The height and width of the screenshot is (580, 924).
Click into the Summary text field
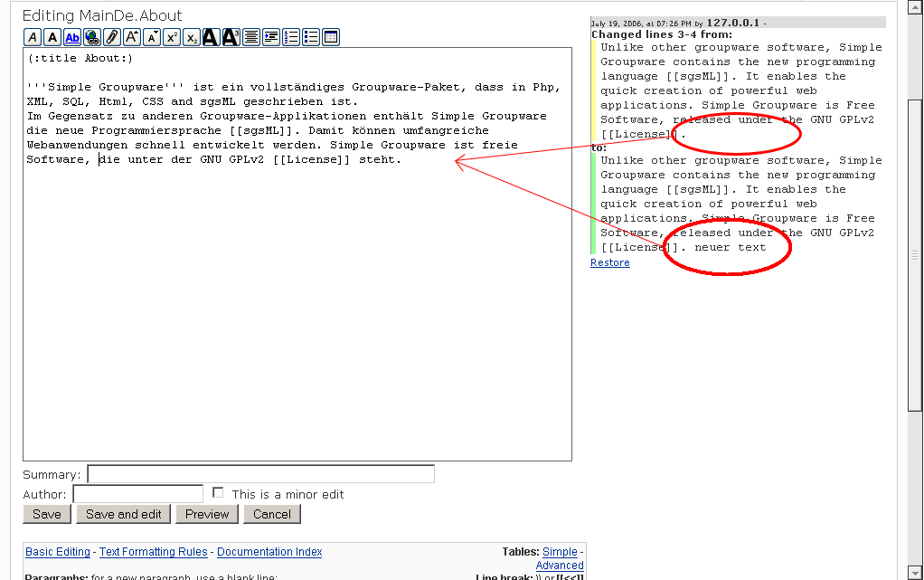(260, 474)
